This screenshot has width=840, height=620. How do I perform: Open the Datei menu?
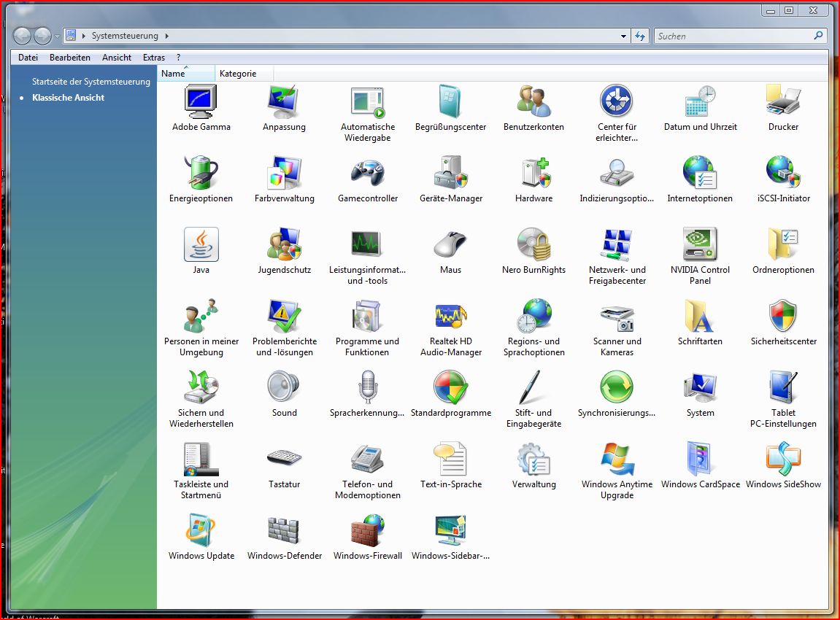click(x=28, y=58)
